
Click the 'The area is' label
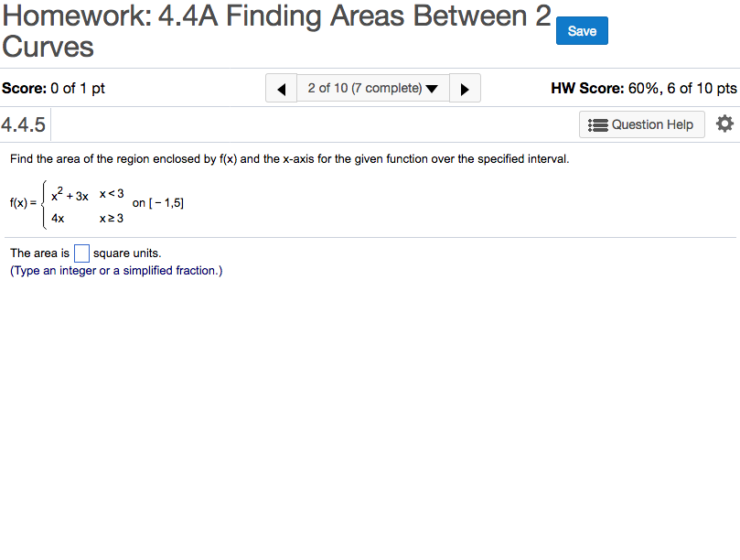(39, 253)
